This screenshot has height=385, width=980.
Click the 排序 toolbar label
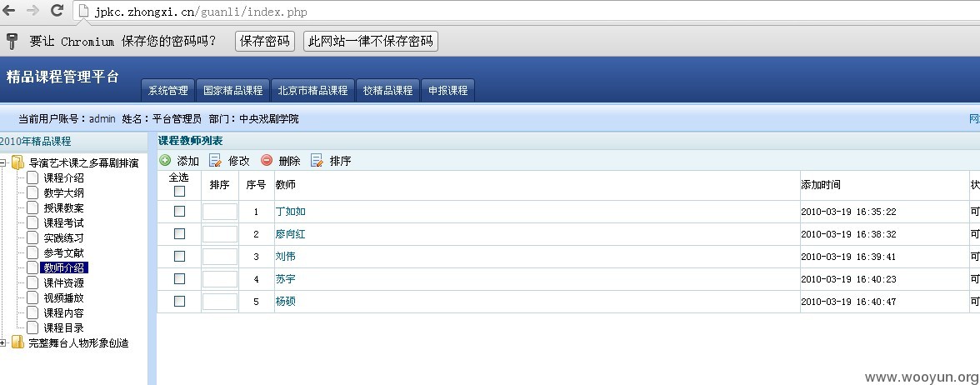[x=341, y=162]
